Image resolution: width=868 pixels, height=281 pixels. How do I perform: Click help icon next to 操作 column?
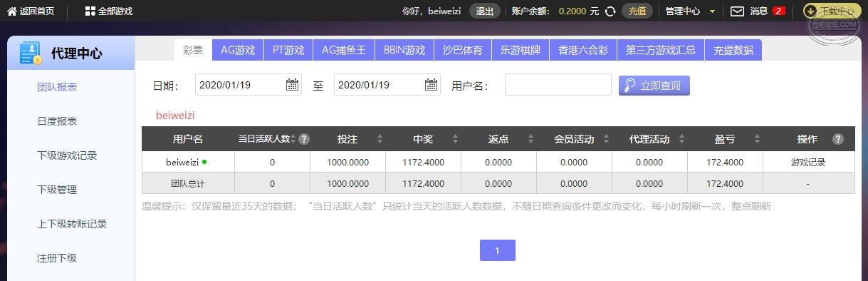(837, 139)
